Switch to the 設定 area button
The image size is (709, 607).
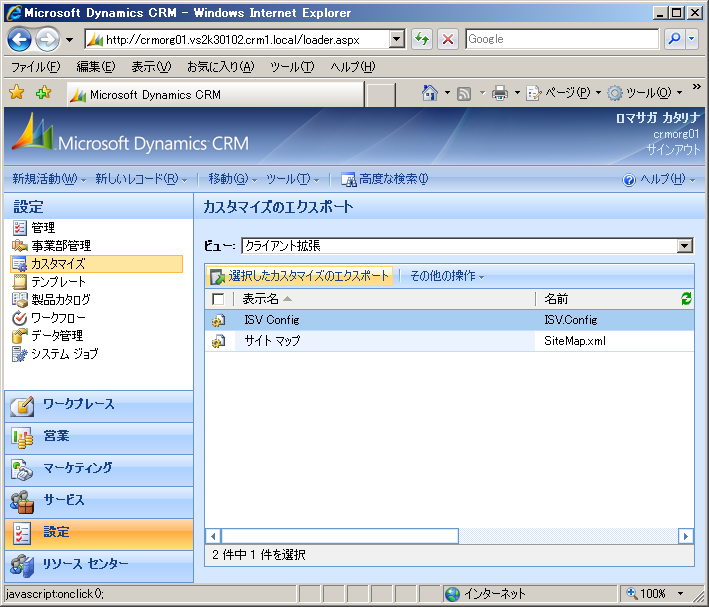coord(99,534)
